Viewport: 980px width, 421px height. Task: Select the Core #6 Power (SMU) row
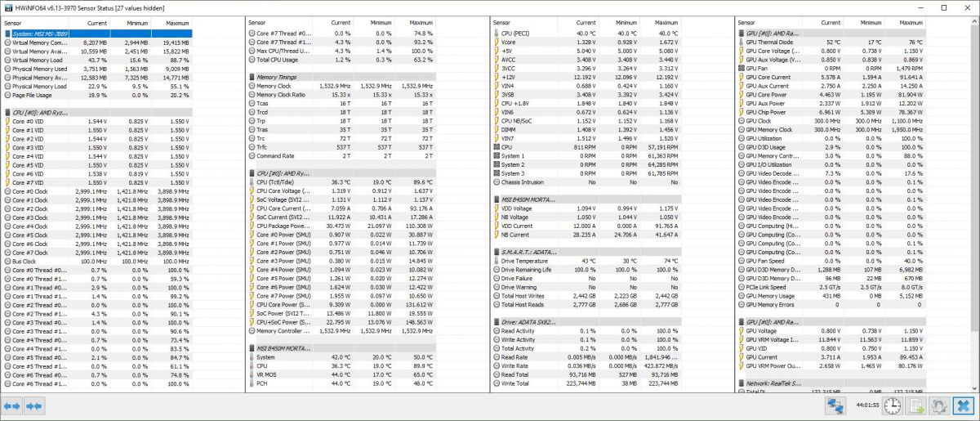(x=342, y=287)
